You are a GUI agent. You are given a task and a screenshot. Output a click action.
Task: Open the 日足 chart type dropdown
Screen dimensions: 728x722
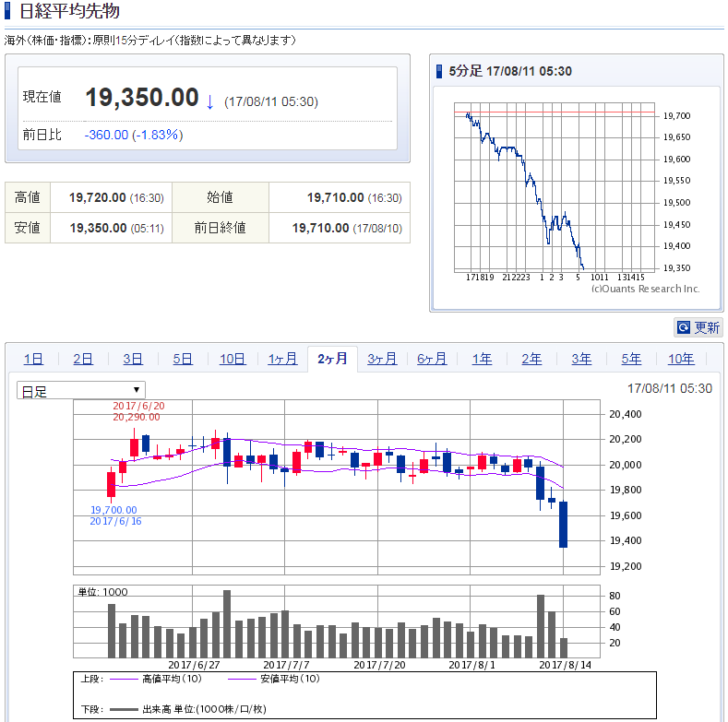point(81,391)
